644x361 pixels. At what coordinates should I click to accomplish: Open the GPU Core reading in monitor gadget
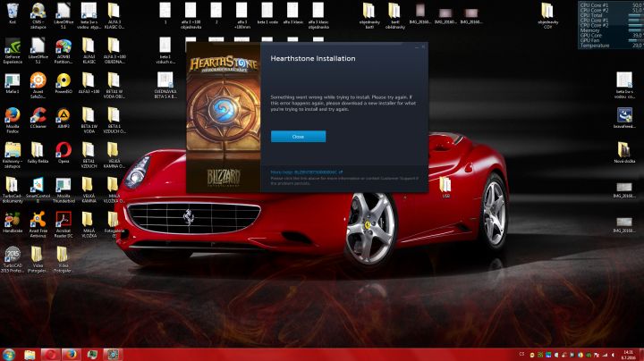coord(611,35)
